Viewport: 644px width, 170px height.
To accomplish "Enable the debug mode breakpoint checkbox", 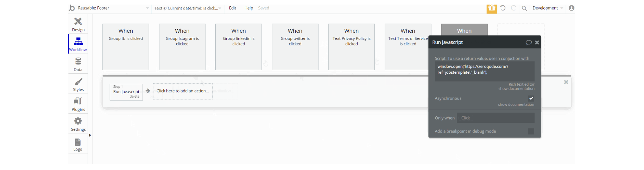I will [x=531, y=131].
